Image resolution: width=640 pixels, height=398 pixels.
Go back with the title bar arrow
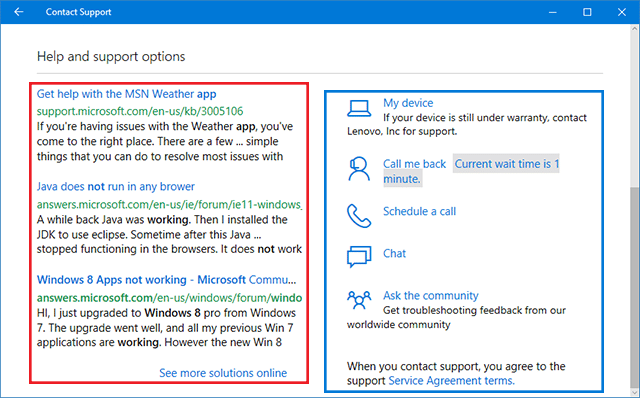point(19,12)
